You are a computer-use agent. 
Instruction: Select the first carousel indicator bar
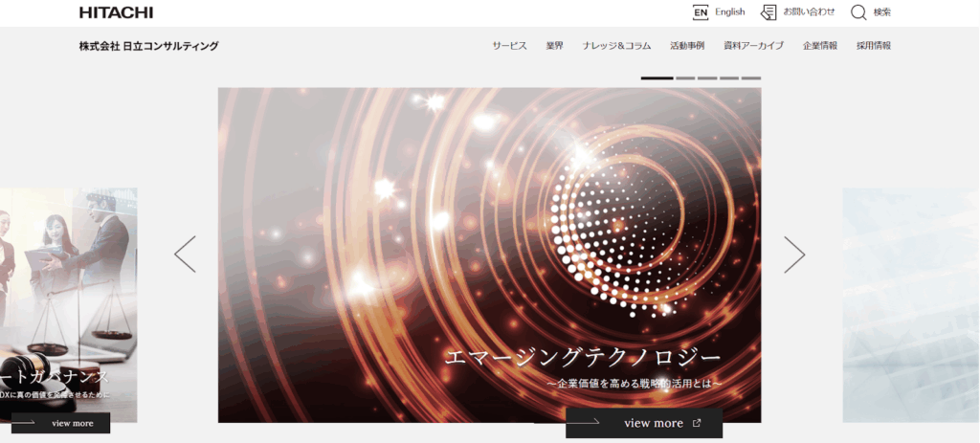(x=657, y=78)
